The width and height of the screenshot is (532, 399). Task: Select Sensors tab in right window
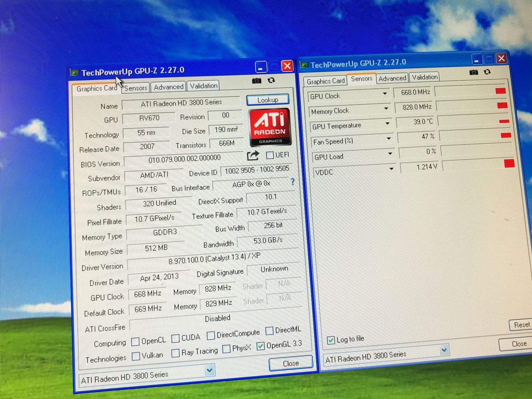[x=362, y=79]
